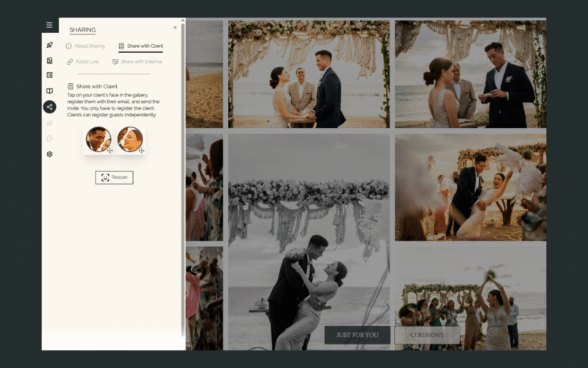This screenshot has height=368, width=588.
Task: Click the Just For You button
Action: pyautogui.click(x=357, y=335)
